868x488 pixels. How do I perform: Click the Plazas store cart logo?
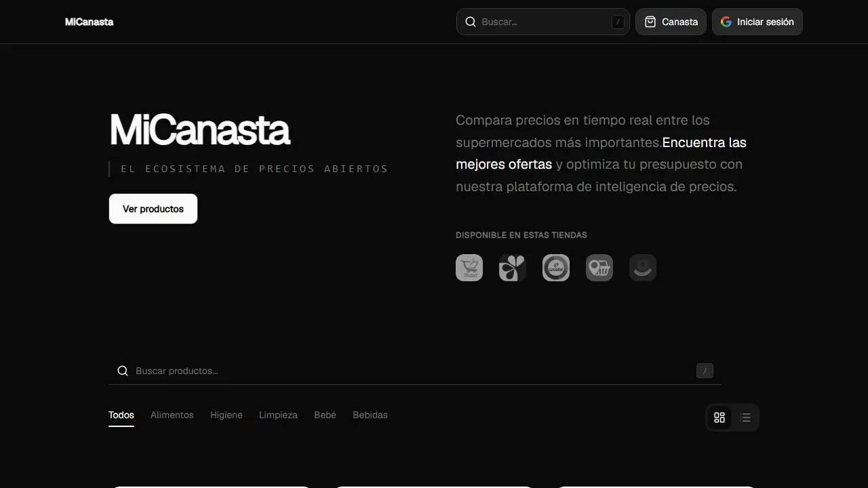point(469,268)
